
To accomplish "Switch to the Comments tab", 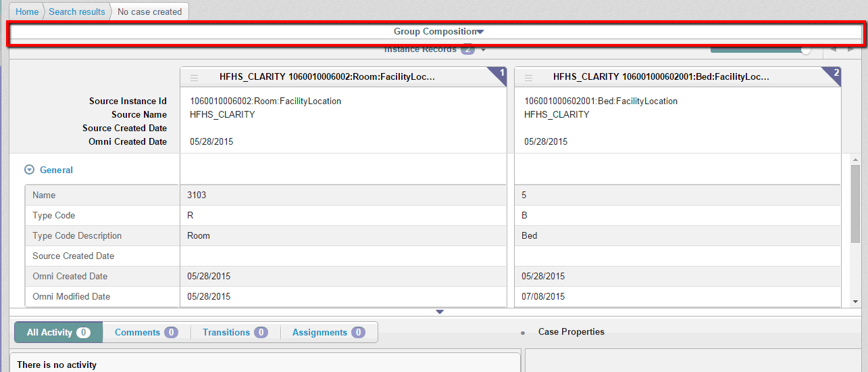I will tap(145, 332).
